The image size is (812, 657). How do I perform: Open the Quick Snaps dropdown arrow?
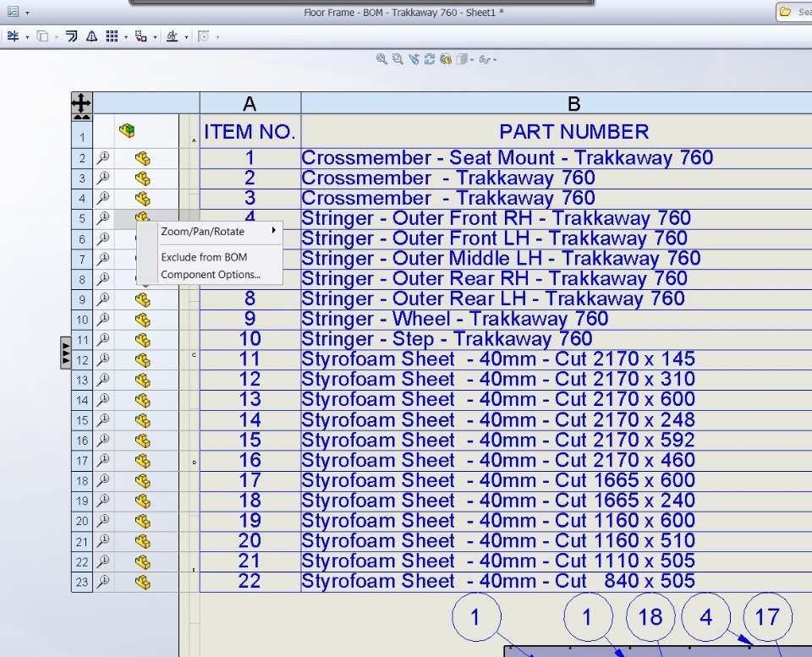coord(217,36)
